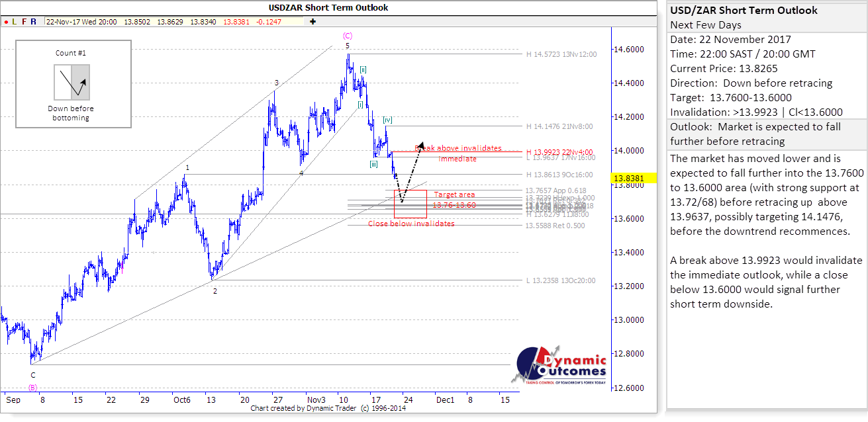Toggle the L price line display

point(14,21)
